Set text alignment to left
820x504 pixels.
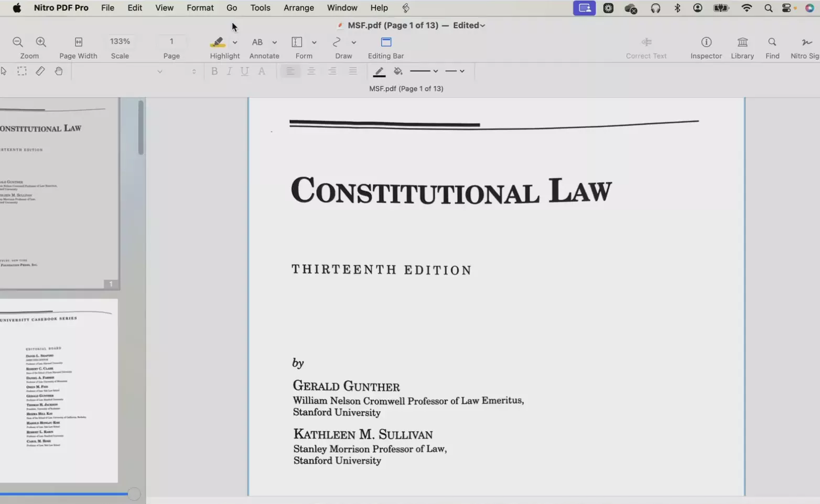pos(290,71)
